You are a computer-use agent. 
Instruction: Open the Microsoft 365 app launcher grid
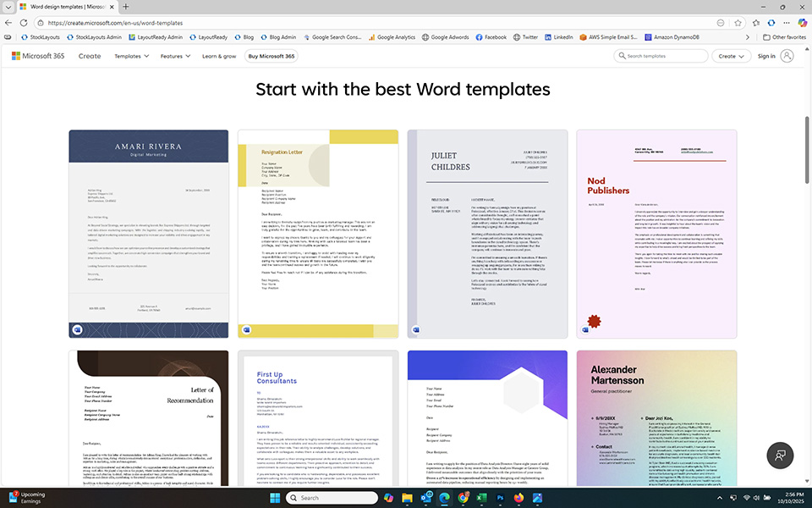pyautogui.click(x=14, y=55)
